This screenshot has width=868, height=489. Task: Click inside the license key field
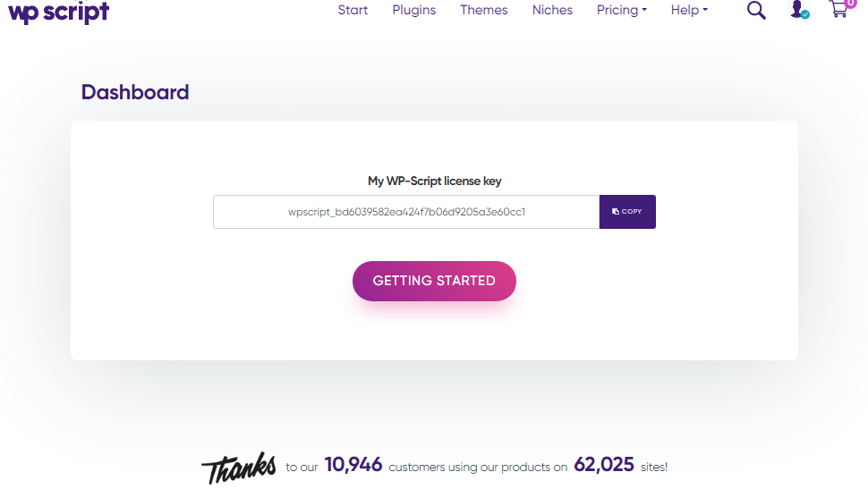406,212
